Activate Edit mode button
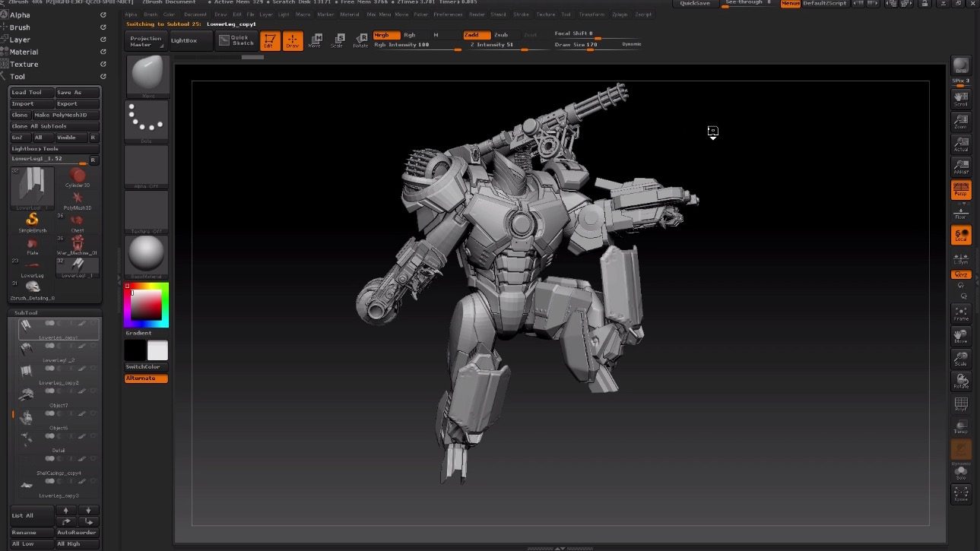980x551 pixels. pos(269,41)
